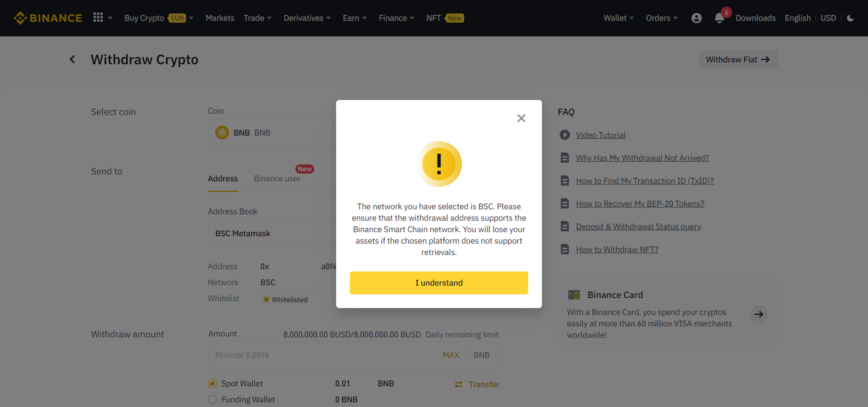This screenshot has height=407, width=868.
Task: Switch theme using the moon icon
Action: [850, 18]
